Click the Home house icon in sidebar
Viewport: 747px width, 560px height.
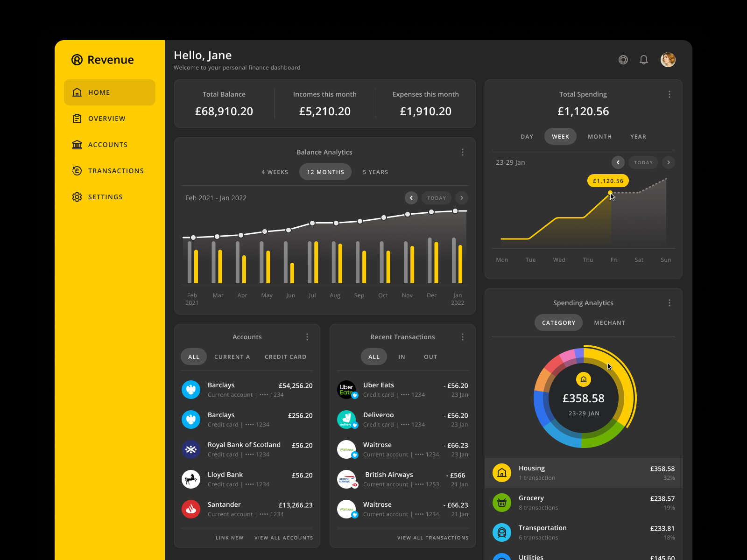click(77, 92)
